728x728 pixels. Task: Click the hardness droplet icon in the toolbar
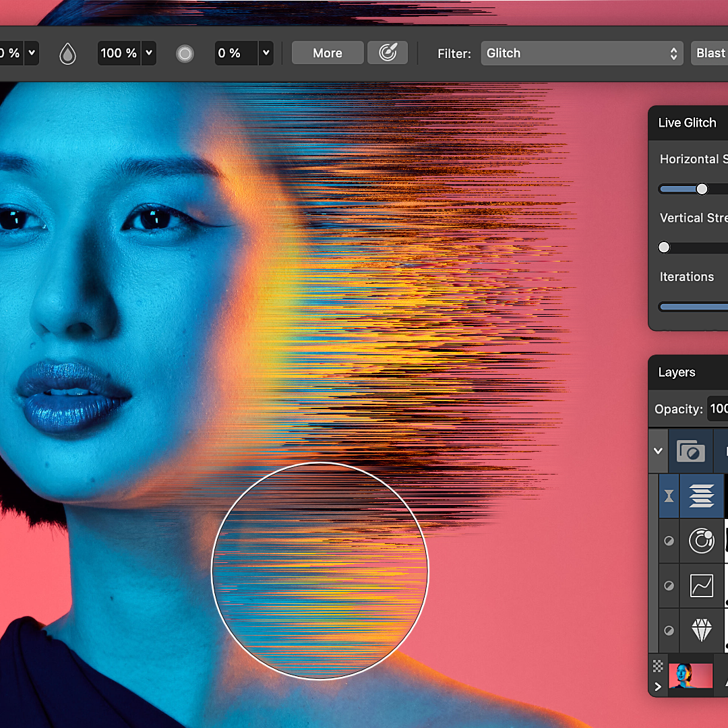point(67,53)
